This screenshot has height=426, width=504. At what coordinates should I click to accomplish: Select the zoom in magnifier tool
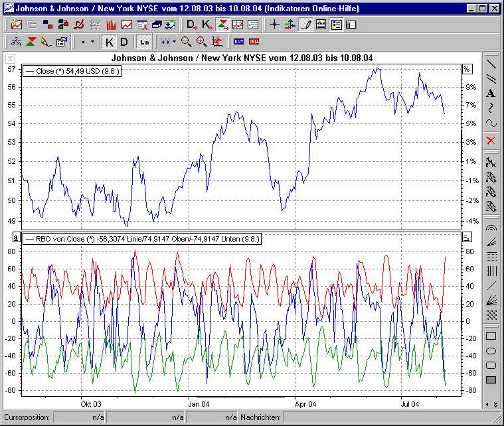(x=201, y=41)
